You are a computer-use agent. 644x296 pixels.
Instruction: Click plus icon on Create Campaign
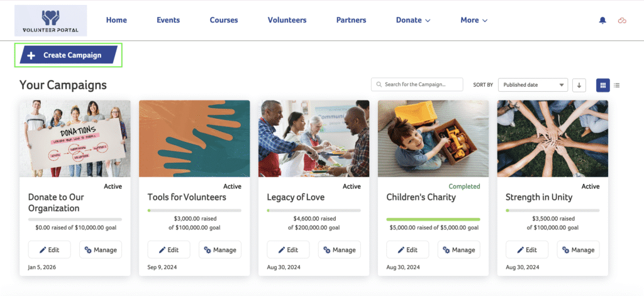(x=31, y=55)
